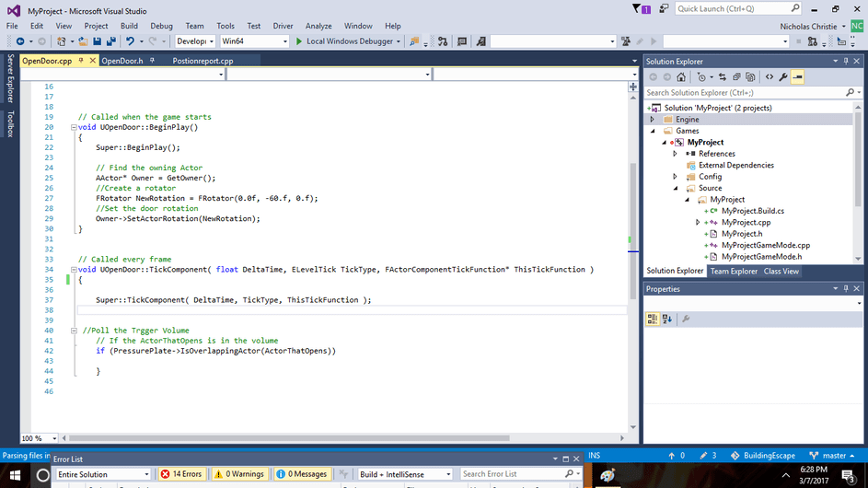868x488 pixels.
Task: Collapse the BeginPlay function outline
Action: point(74,127)
